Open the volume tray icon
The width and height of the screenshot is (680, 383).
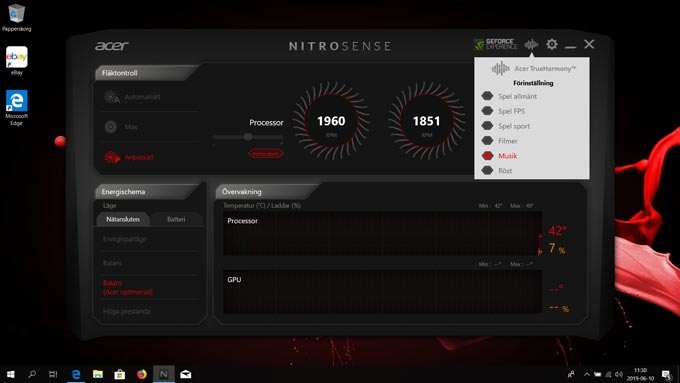pos(619,374)
